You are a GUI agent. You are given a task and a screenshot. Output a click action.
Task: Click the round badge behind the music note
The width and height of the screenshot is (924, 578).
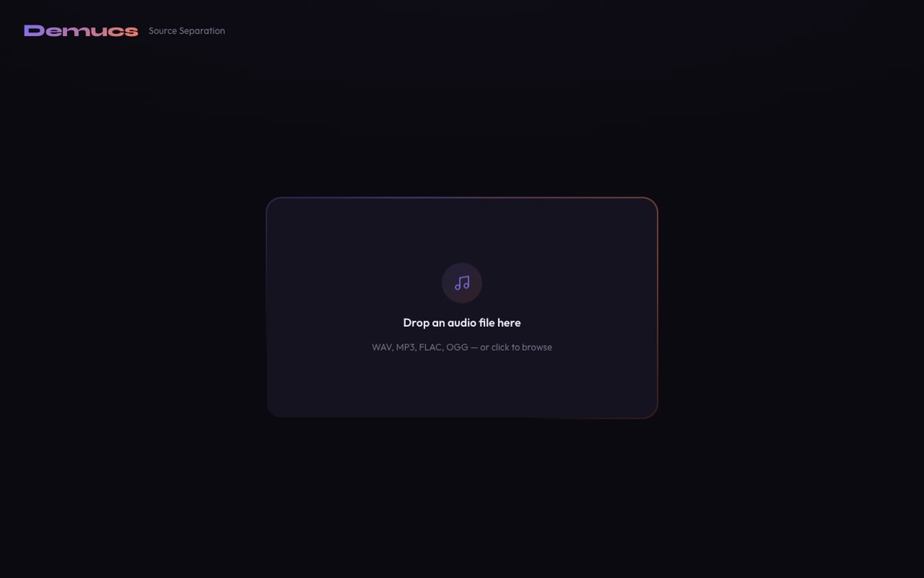[462, 283]
